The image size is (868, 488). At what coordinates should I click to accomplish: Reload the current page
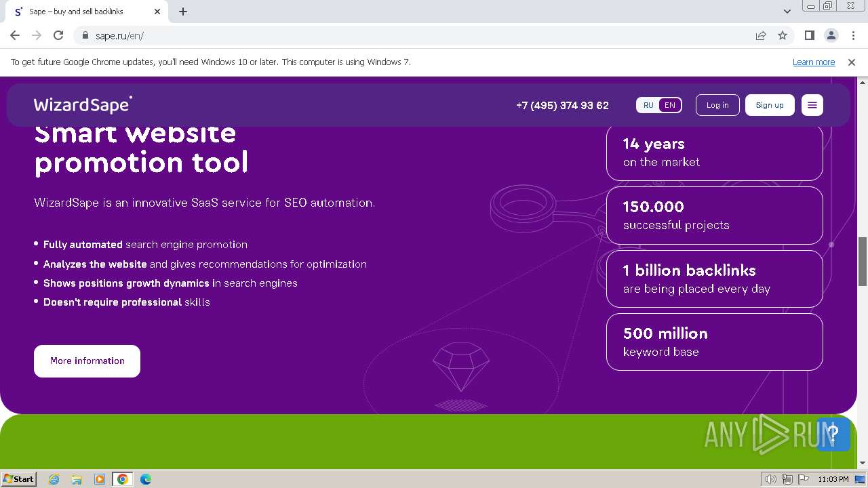coord(58,35)
